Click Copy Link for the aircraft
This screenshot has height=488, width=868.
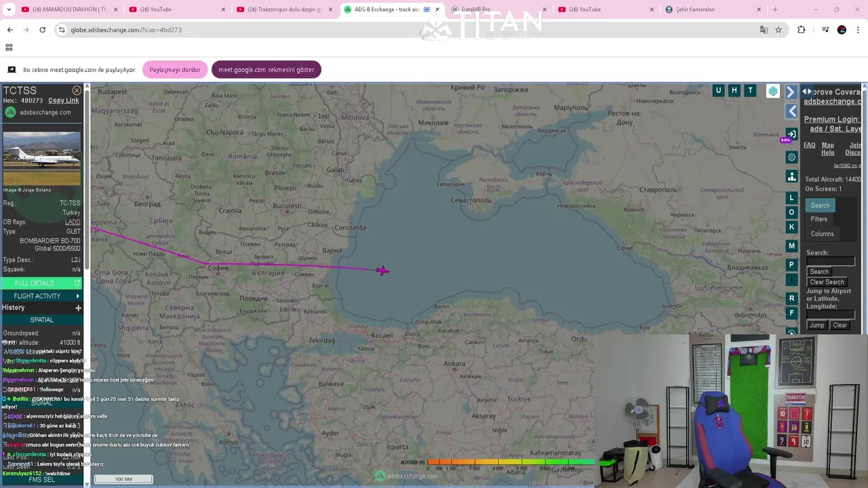point(63,100)
